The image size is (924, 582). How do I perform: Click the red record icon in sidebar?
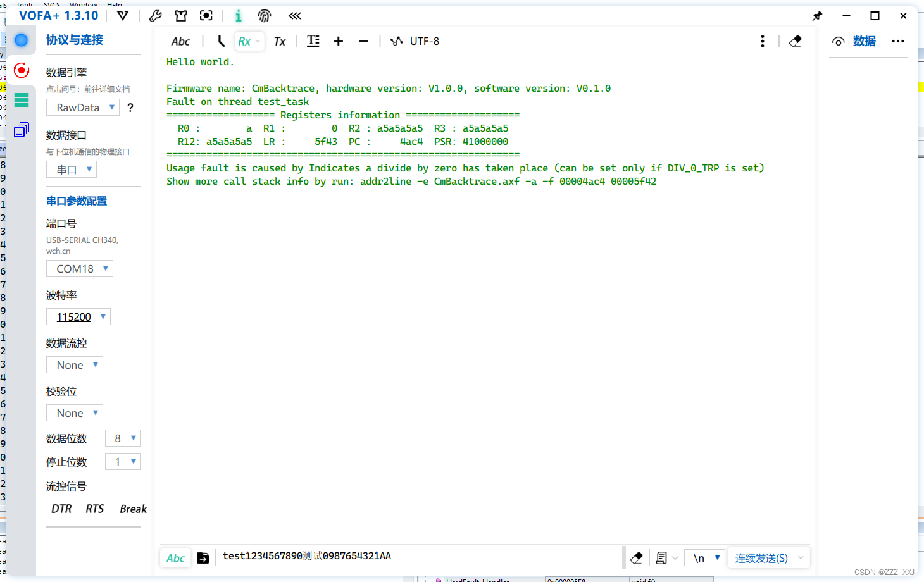click(22, 70)
